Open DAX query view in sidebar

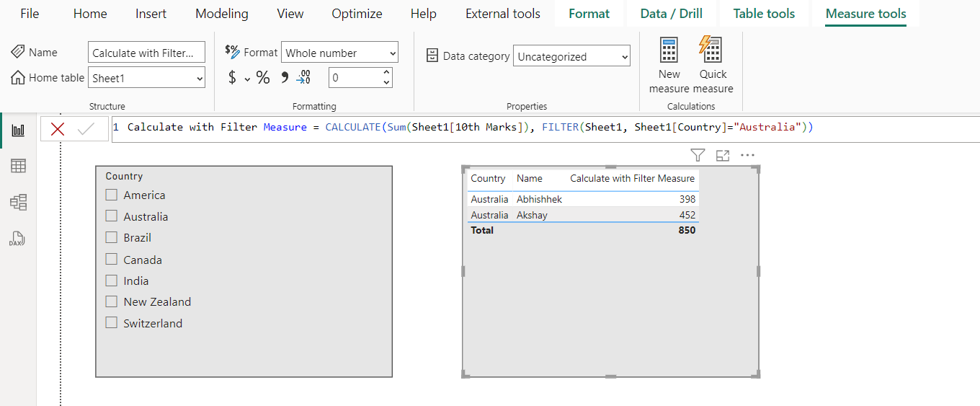point(18,239)
